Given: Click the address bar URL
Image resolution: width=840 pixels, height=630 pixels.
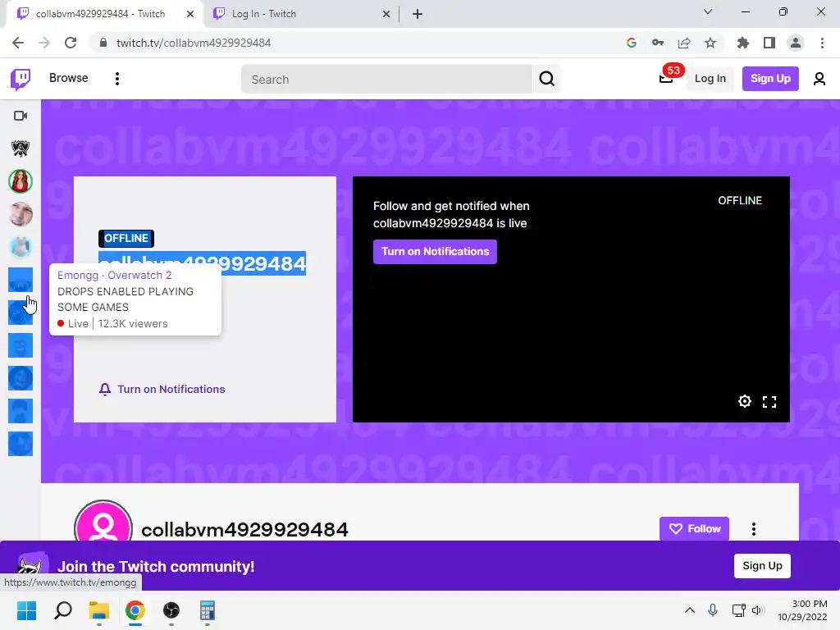Looking at the screenshot, I should tap(194, 43).
